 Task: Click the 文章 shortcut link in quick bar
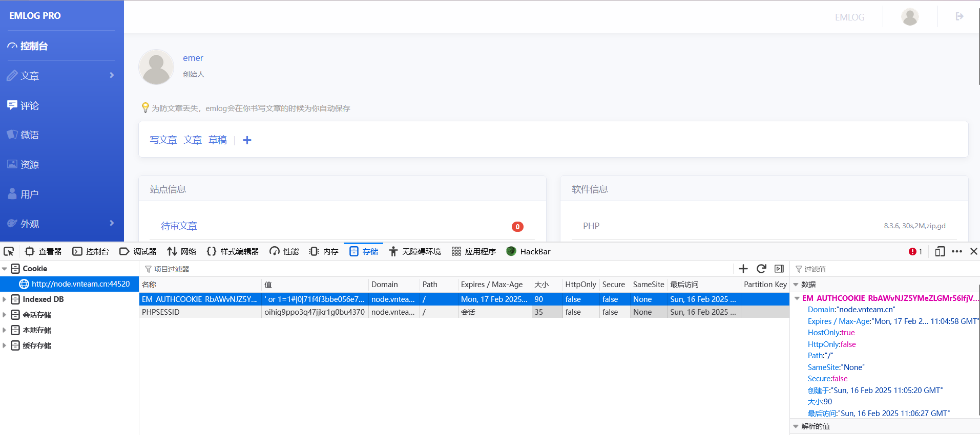[x=193, y=140]
